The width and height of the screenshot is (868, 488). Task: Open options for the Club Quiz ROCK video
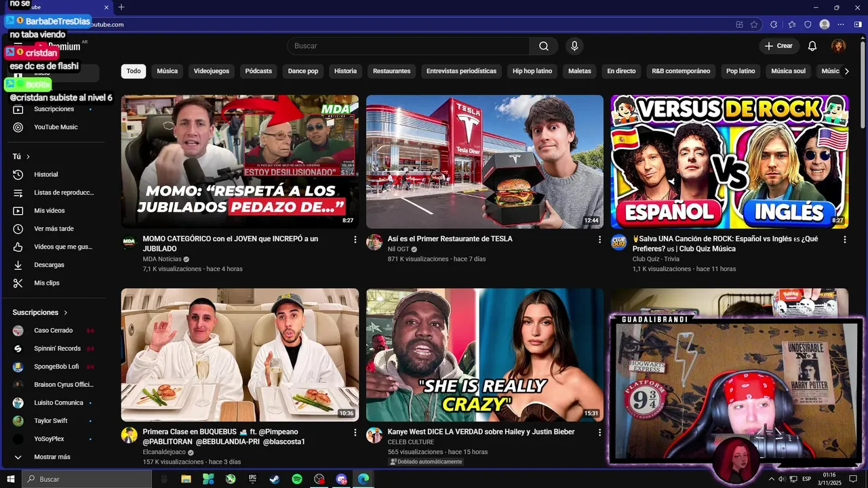[x=844, y=239]
